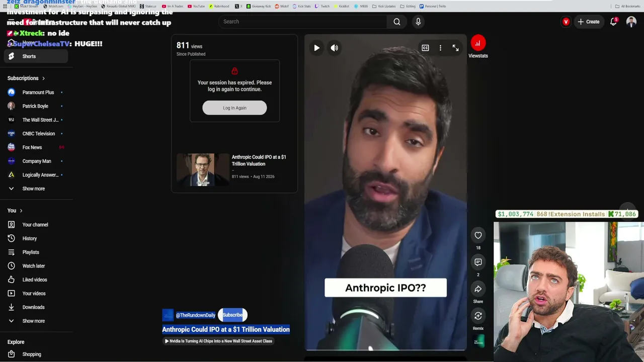Open the stats panel video title link
Image resolution: width=644 pixels, height=362 pixels.
pyautogui.click(x=259, y=160)
